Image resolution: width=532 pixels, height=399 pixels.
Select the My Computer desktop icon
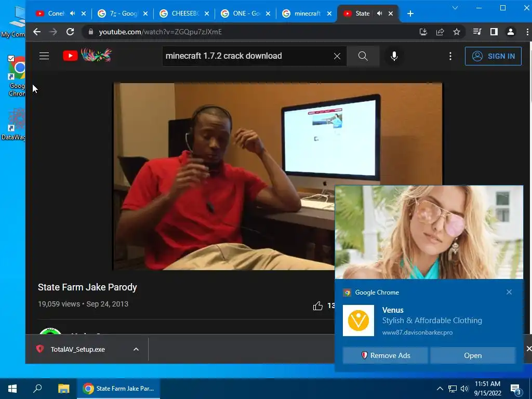(14, 21)
